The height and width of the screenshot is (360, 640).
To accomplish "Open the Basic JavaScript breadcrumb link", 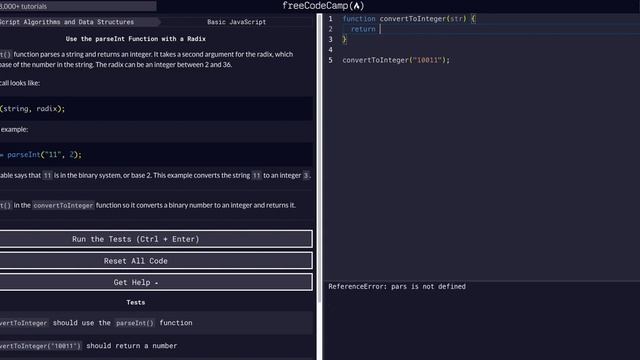I will pos(236,22).
